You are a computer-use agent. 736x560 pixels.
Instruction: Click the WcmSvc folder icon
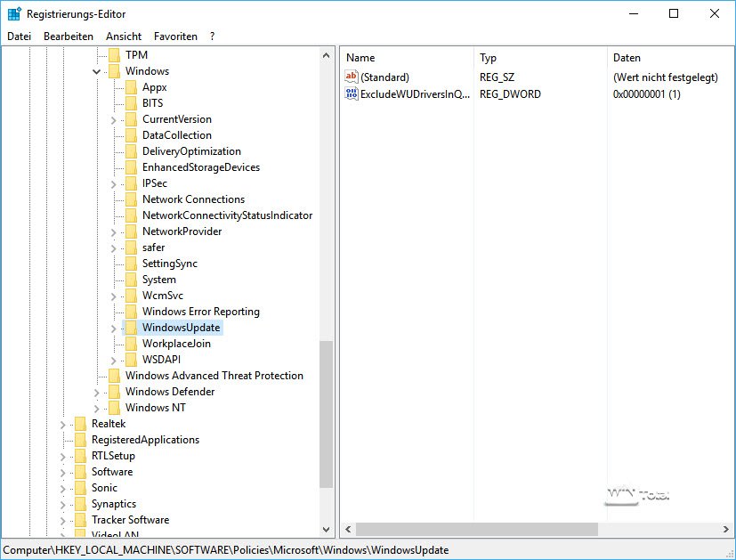131,296
